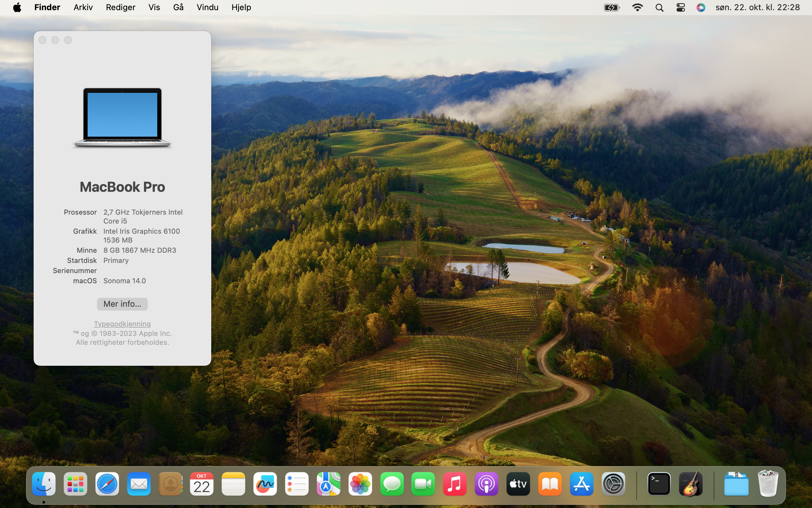
Task: Launch Apple TV from the Dock
Action: coord(518,484)
